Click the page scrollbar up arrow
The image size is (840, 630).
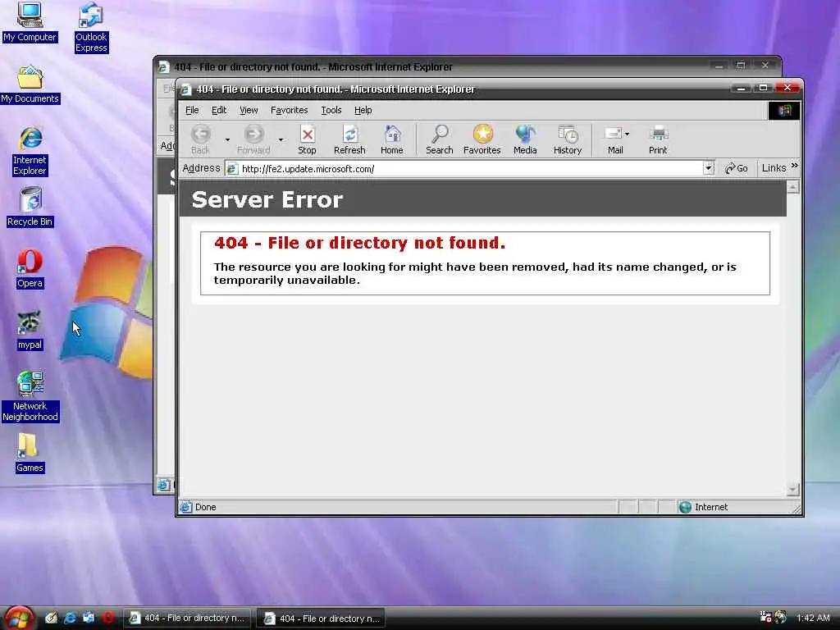tap(793, 187)
